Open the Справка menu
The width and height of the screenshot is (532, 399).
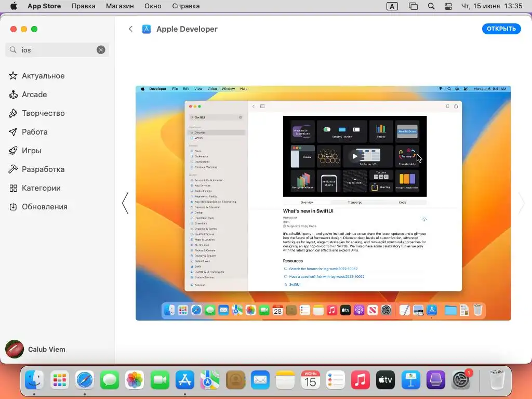click(x=185, y=6)
